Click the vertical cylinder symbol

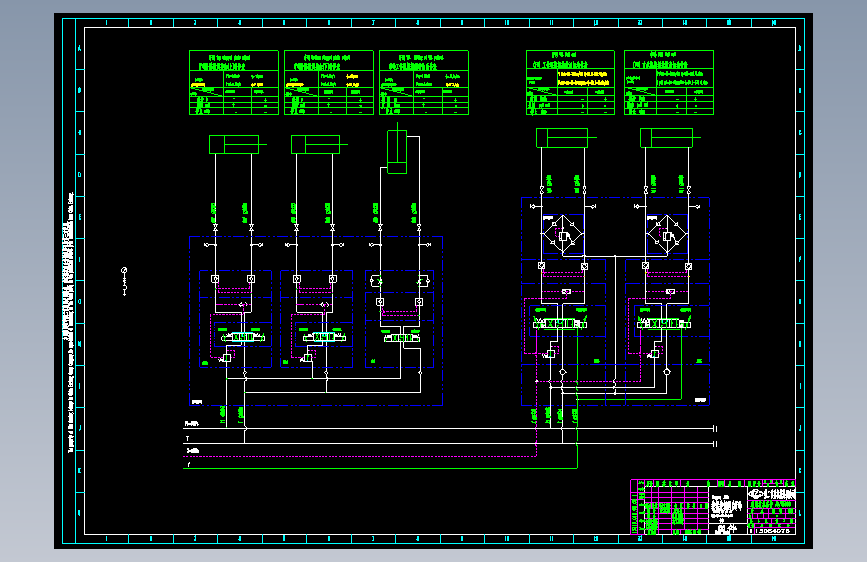[x=397, y=148]
